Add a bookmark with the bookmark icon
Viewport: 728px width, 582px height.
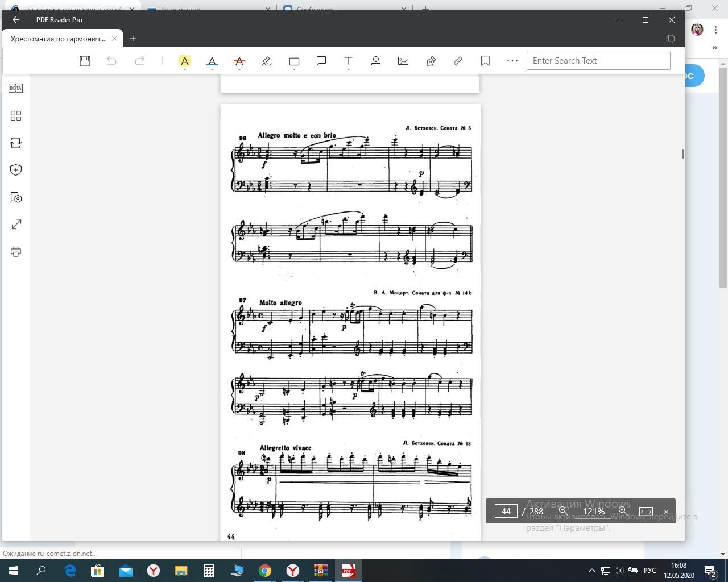485,61
